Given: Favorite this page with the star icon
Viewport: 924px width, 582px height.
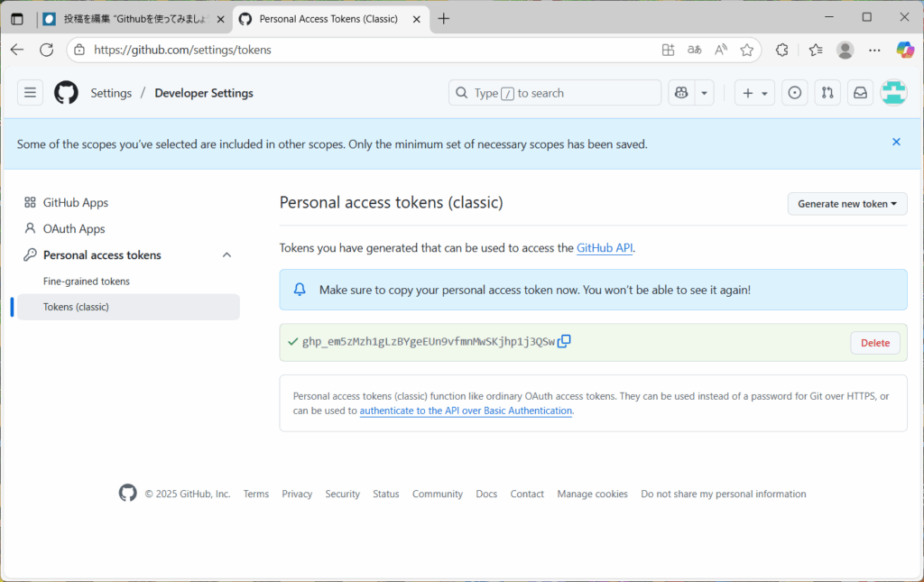Looking at the screenshot, I should point(746,50).
